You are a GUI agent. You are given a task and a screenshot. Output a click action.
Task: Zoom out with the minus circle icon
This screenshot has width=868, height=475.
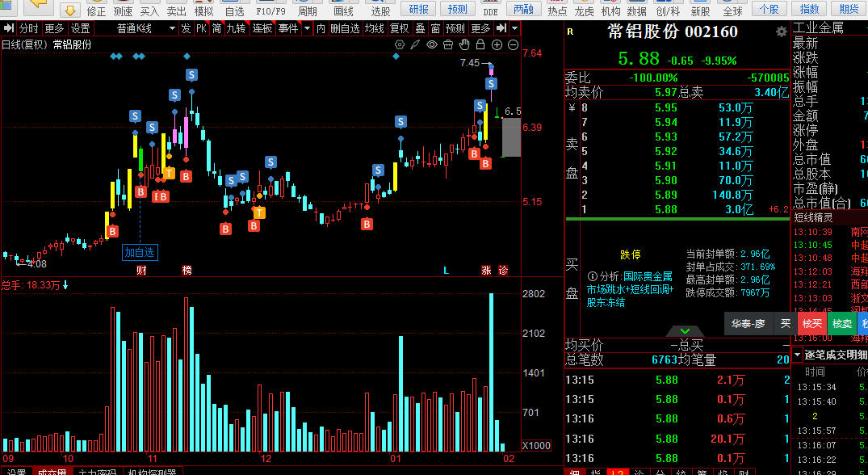coord(514,45)
